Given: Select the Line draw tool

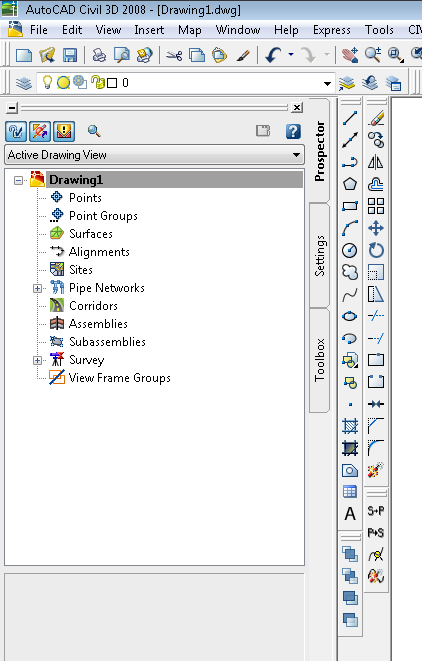Looking at the screenshot, I should pyautogui.click(x=350, y=118).
